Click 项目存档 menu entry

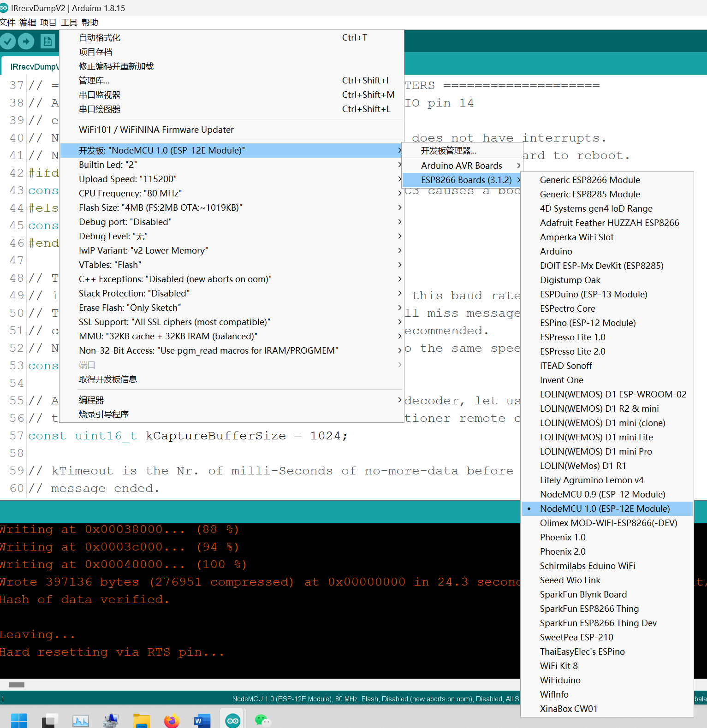(x=232, y=52)
